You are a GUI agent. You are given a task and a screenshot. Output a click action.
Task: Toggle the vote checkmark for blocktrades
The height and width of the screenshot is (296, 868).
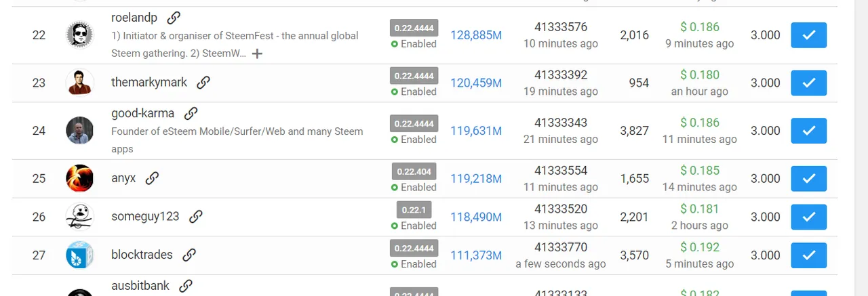click(x=808, y=255)
